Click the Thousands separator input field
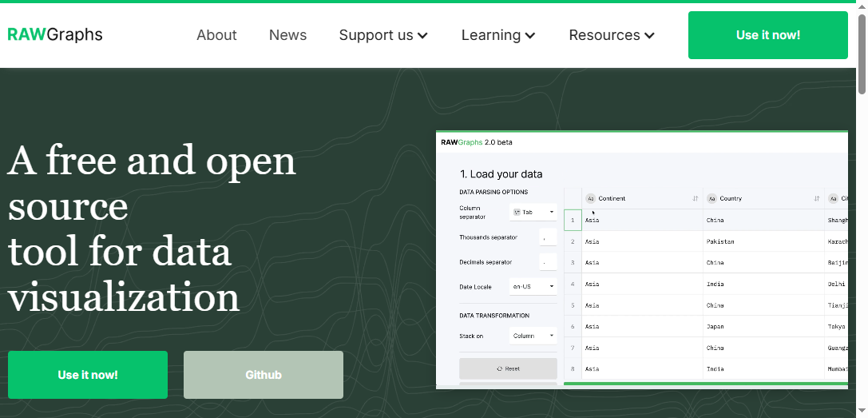The width and height of the screenshot is (868, 418). 547,237
